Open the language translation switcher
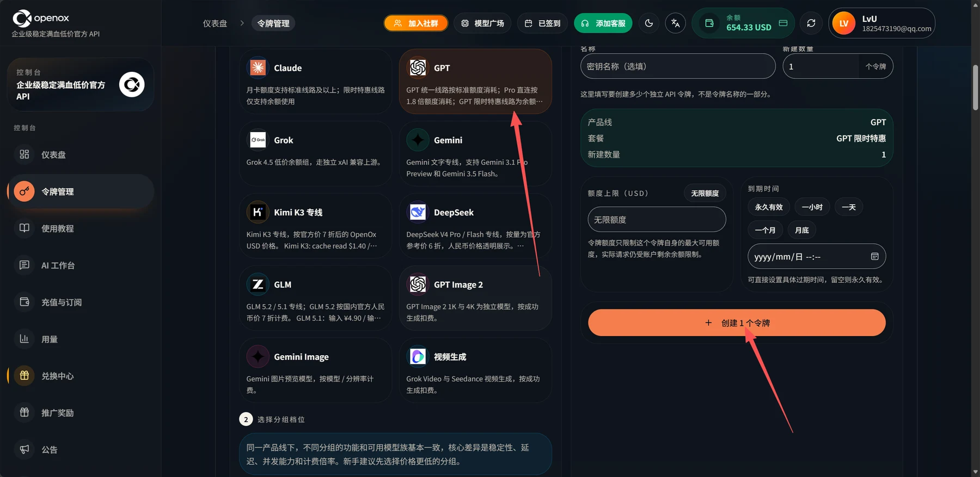The height and width of the screenshot is (477, 980). click(x=676, y=23)
